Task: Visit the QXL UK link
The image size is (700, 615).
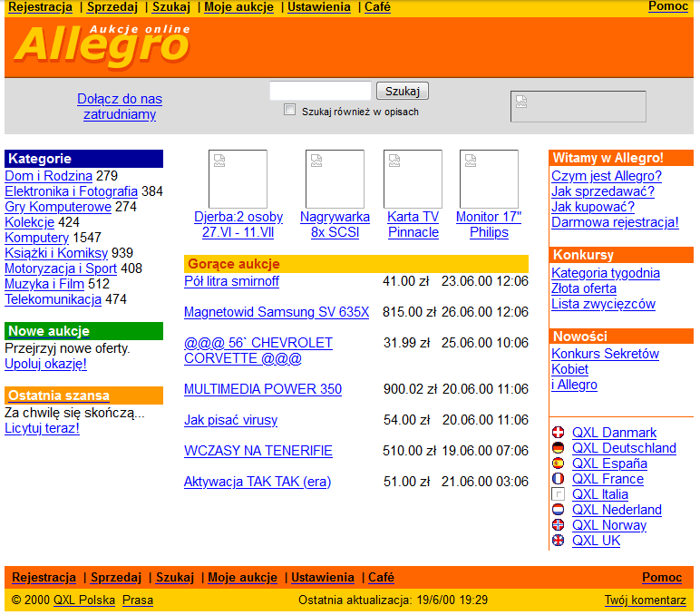Action: [x=596, y=541]
